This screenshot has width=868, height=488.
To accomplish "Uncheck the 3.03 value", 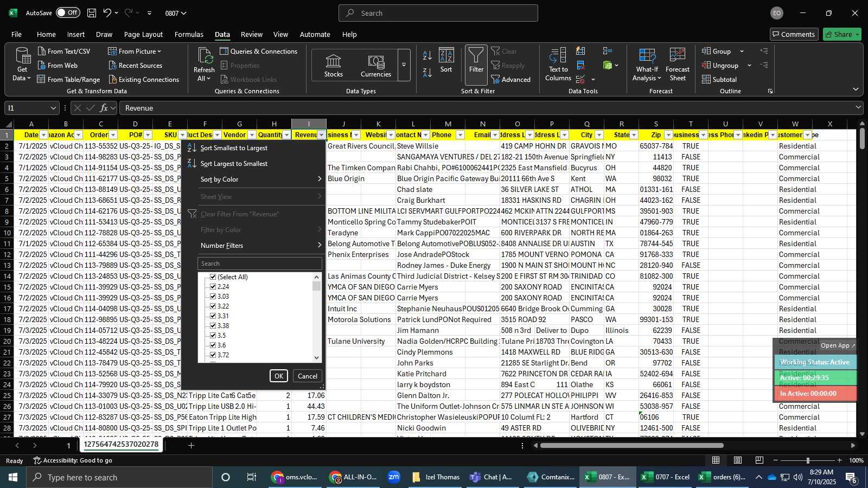I will [213, 297].
